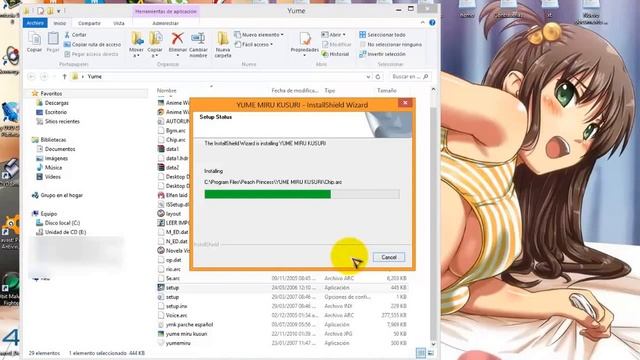This screenshot has width=640, height=360.
Task: Open Escritorio in the sidebar
Action: [51, 112]
